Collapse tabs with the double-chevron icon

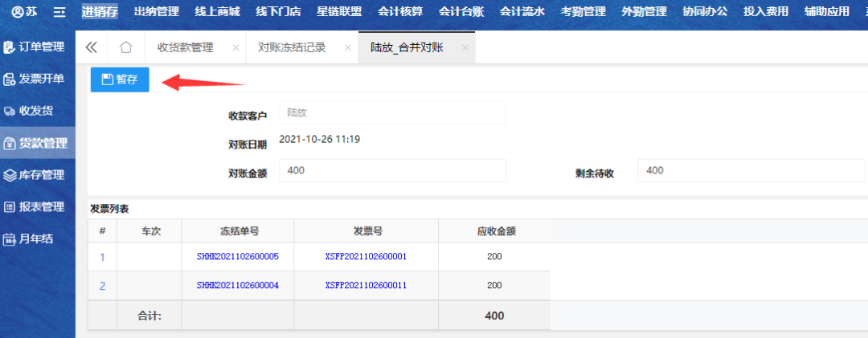[x=91, y=47]
